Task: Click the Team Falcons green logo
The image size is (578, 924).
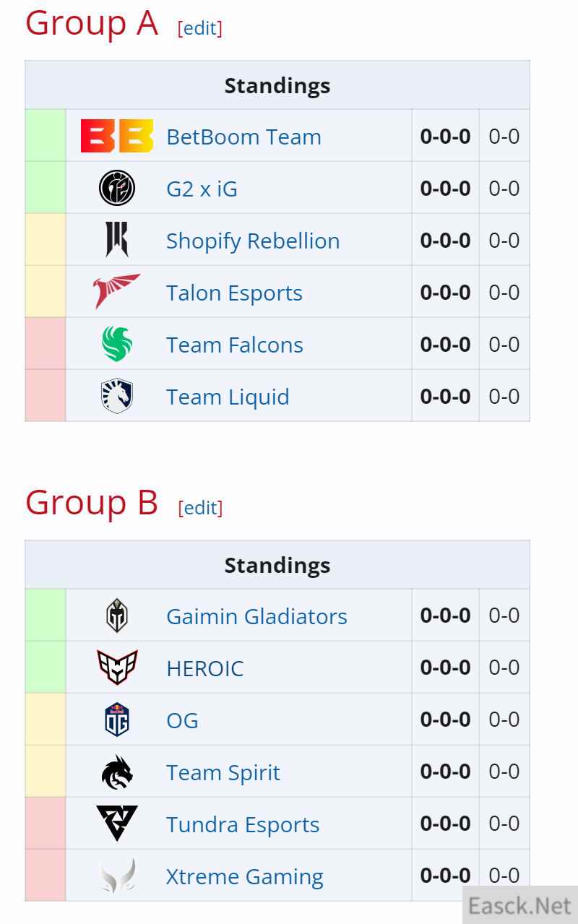Action: [117, 344]
